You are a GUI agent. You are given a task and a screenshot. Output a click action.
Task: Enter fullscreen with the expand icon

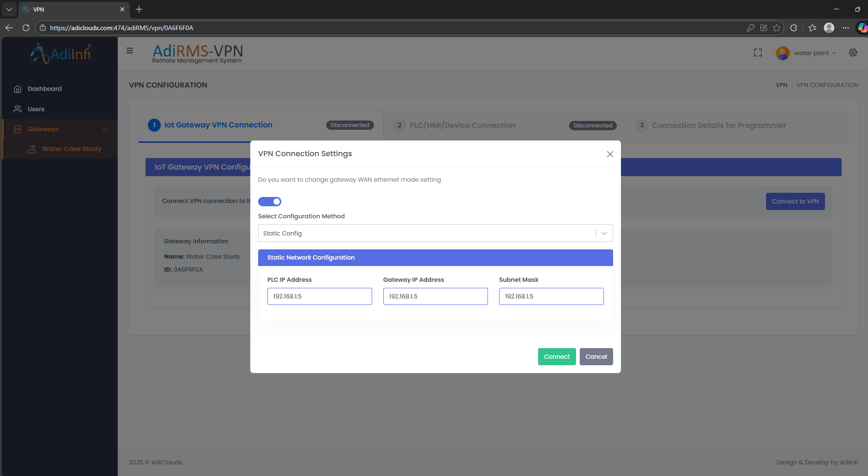758,53
